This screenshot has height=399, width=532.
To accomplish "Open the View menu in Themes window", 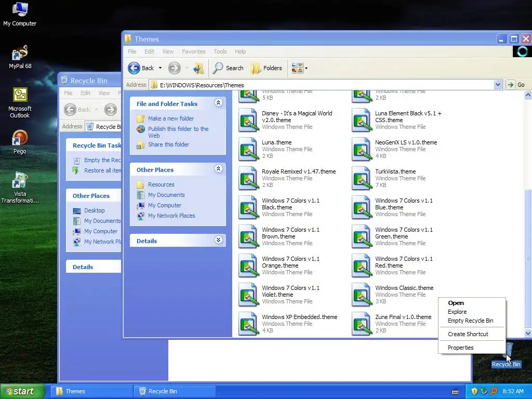I will [168, 51].
